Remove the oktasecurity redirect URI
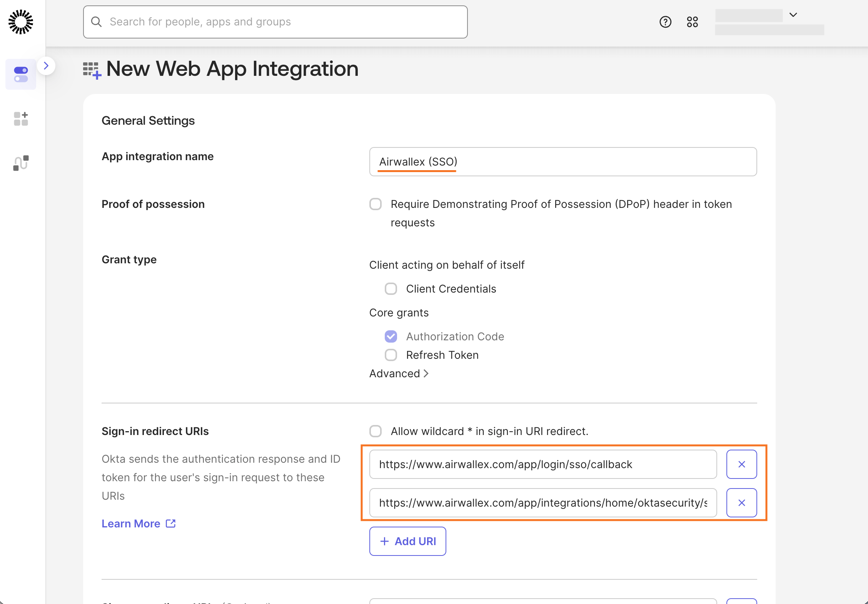Screen dimensions: 868x604 [x=741, y=503]
